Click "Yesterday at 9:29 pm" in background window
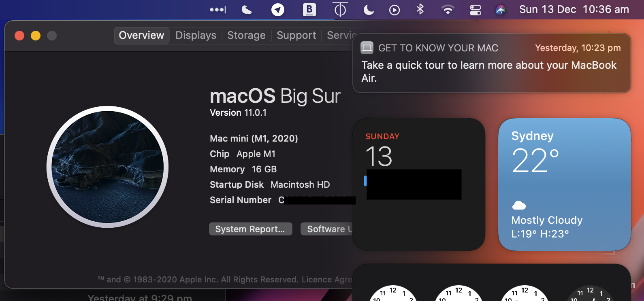 tap(140, 297)
